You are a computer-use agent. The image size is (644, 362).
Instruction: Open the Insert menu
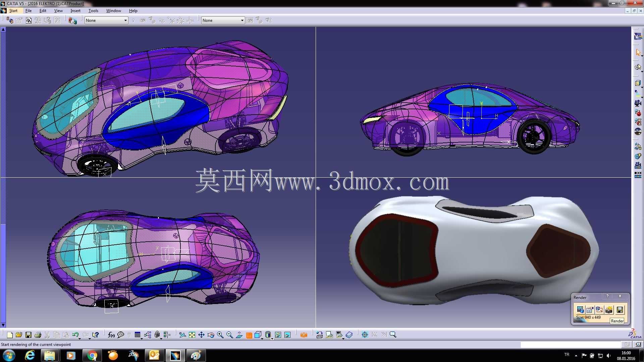[75, 11]
